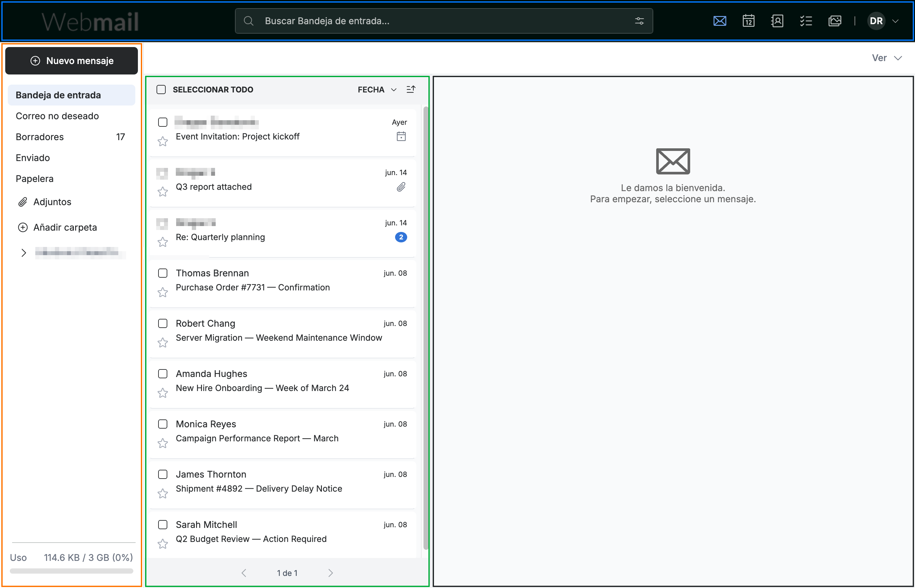Check the Seleccionar todo checkbox
The height and width of the screenshot is (588, 915).
point(161,90)
